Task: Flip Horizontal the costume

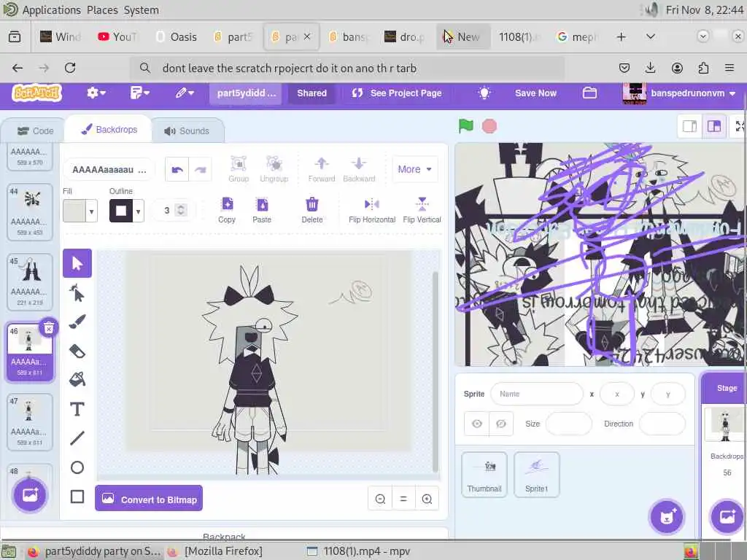Action: tap(372, 209)
